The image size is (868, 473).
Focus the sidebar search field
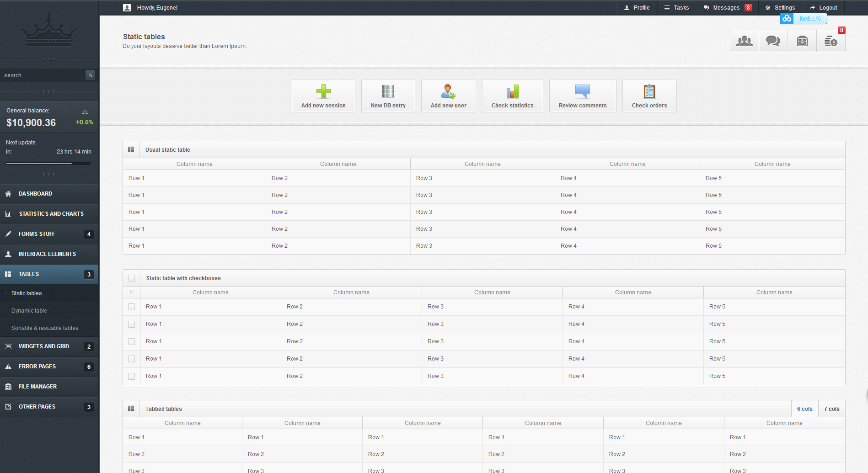(x=43, y=75)
